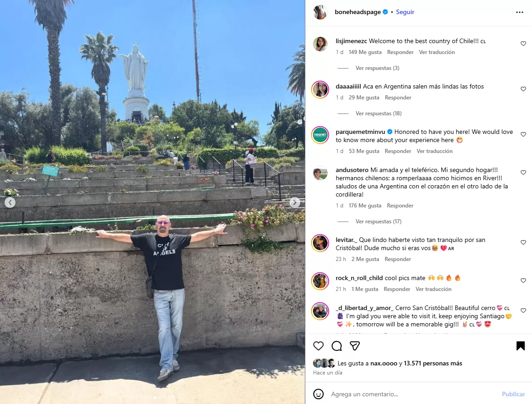Reply to the rock_n_roll_child comment
Viewport: 532px width, 404px height.
click(397, 289)
